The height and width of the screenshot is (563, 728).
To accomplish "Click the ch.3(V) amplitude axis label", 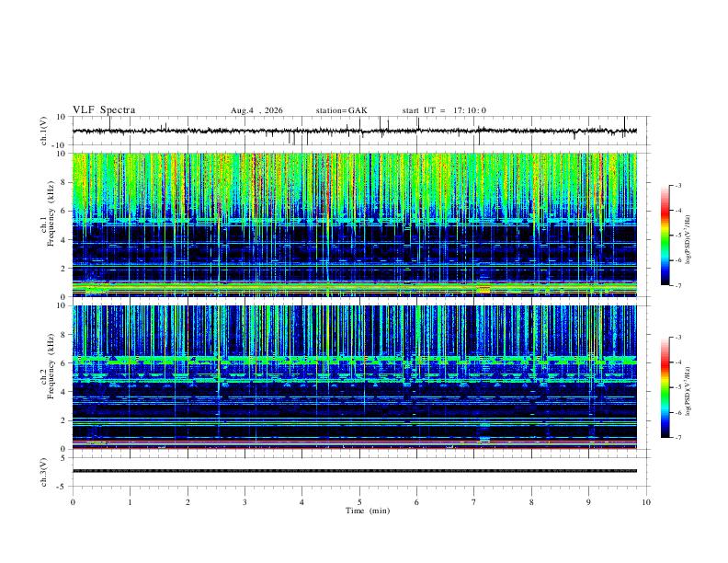I will click(44, 472).
